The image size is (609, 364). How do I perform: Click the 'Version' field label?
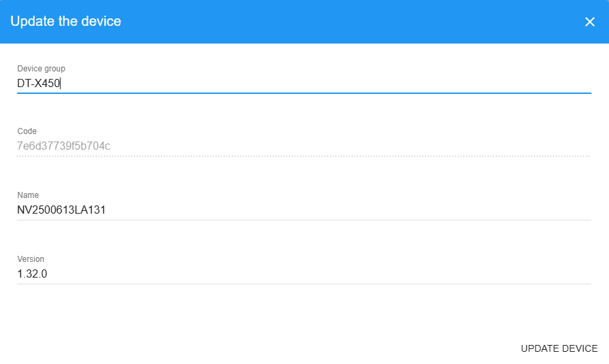pyautogui.click(x=31, y=259)
